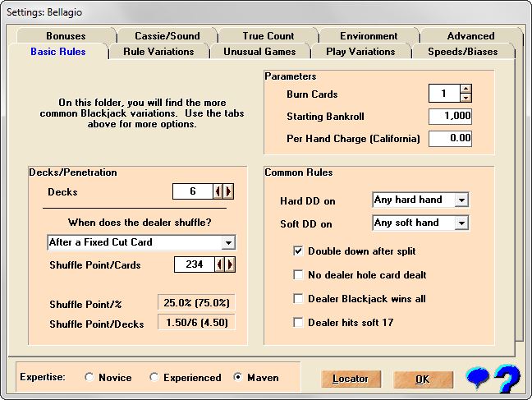Increase Shuffle Point/Cards with right arrow
Screen dimensions: 532x400
click(230, 264)
